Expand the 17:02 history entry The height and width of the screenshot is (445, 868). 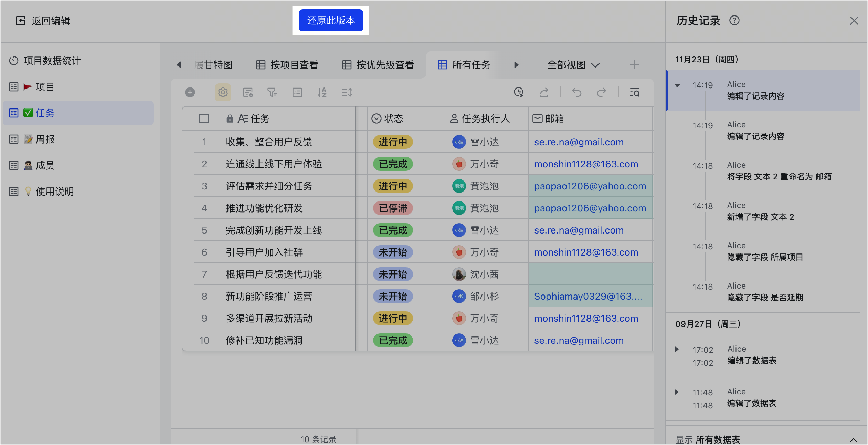point(677,349)
